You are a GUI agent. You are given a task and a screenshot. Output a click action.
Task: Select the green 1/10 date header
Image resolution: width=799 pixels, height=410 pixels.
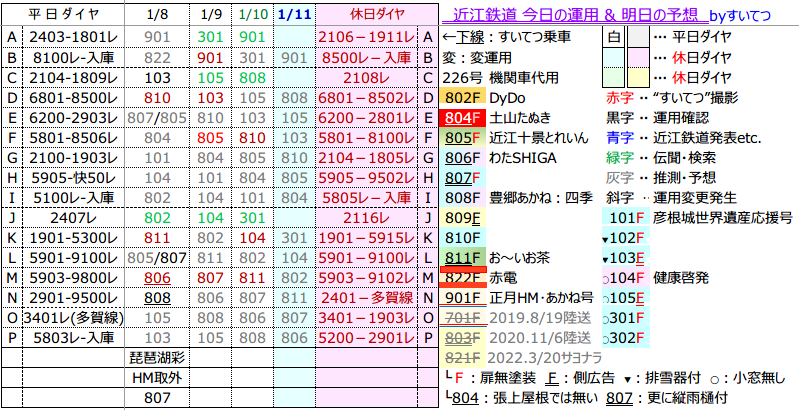pos(252,14)
